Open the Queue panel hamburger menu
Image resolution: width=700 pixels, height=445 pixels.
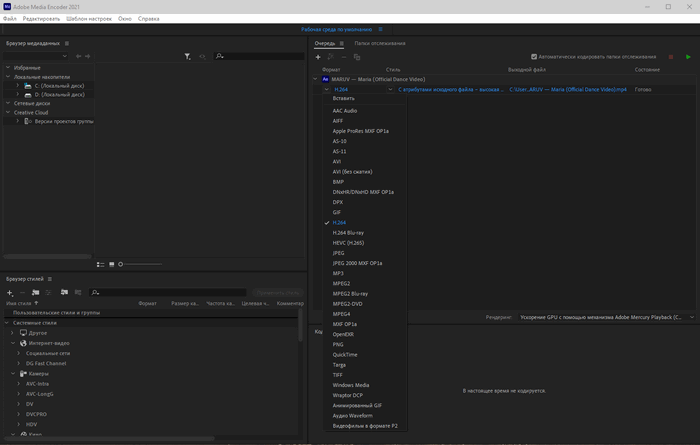[341, 44]
